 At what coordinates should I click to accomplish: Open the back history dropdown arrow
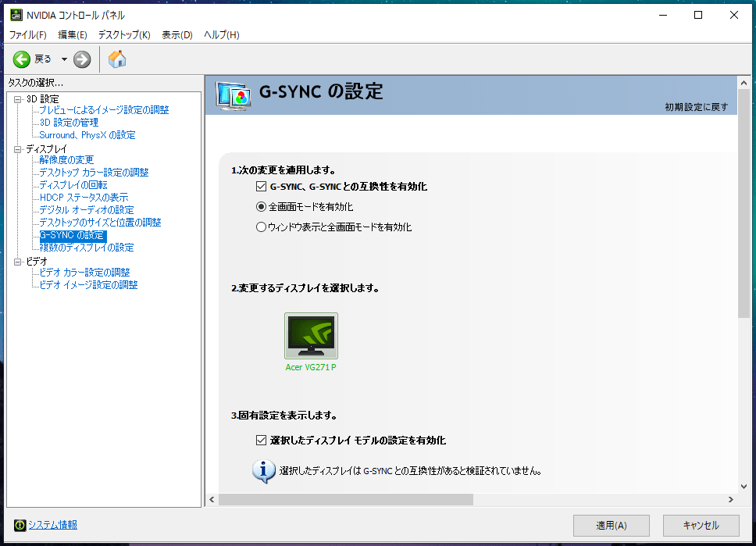coord(64,59)
